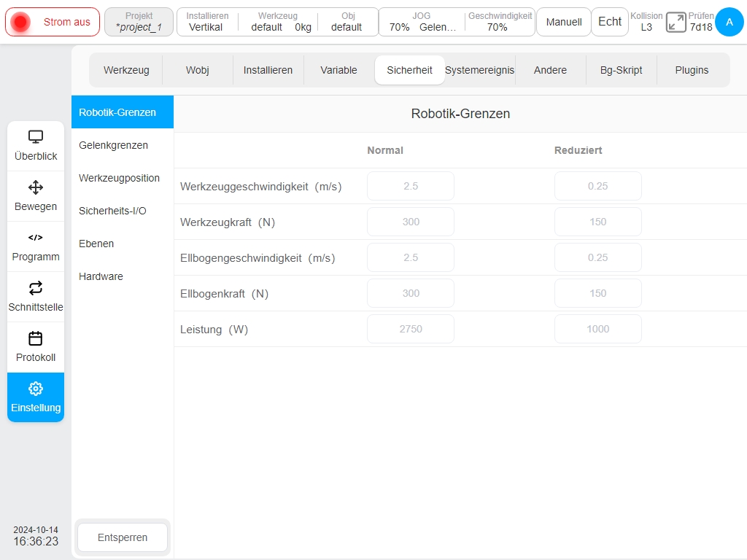Click the Einstellung gear icon
Viewport: 747px width, 560px height.
click(x=36, y=389)
